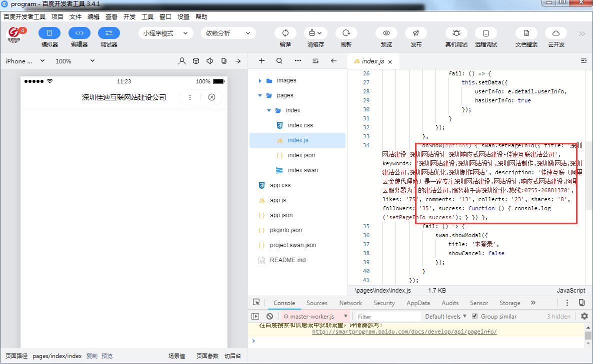The height and width of the screenshot is (364, 593).
Task: Click the 页面参数 button
Action: (207, 356)
